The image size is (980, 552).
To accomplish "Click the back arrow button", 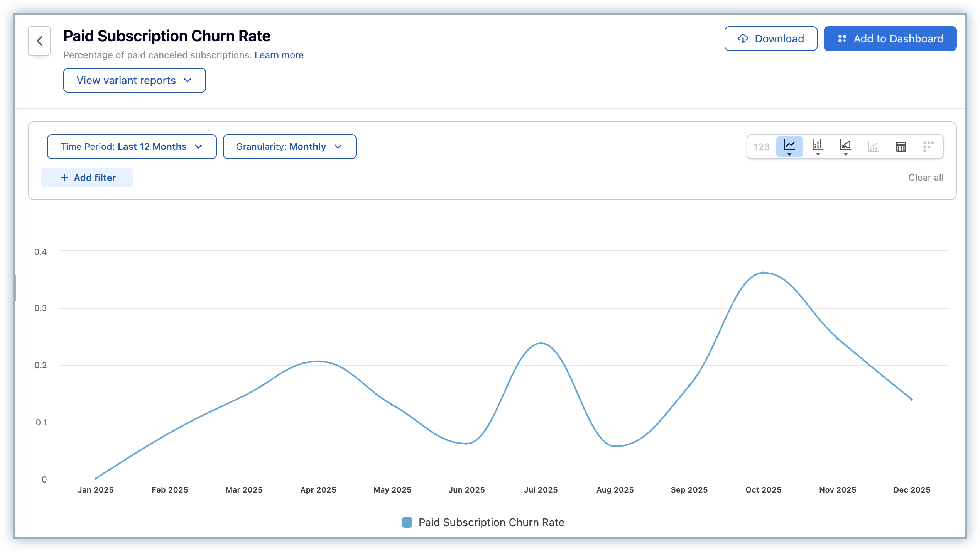I will (x=39, y=41).
